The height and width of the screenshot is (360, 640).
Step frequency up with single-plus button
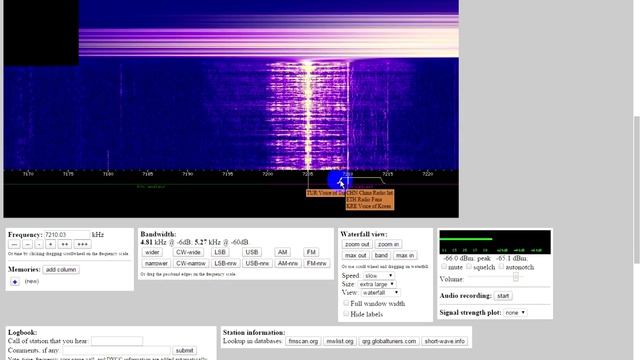(50, 244)
